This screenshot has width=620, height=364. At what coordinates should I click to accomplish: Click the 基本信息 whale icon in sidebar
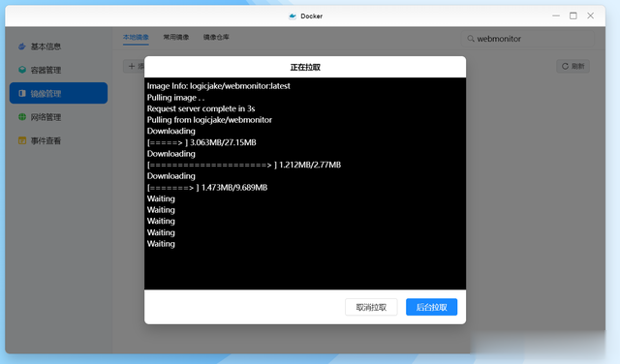tap(22, 46)
